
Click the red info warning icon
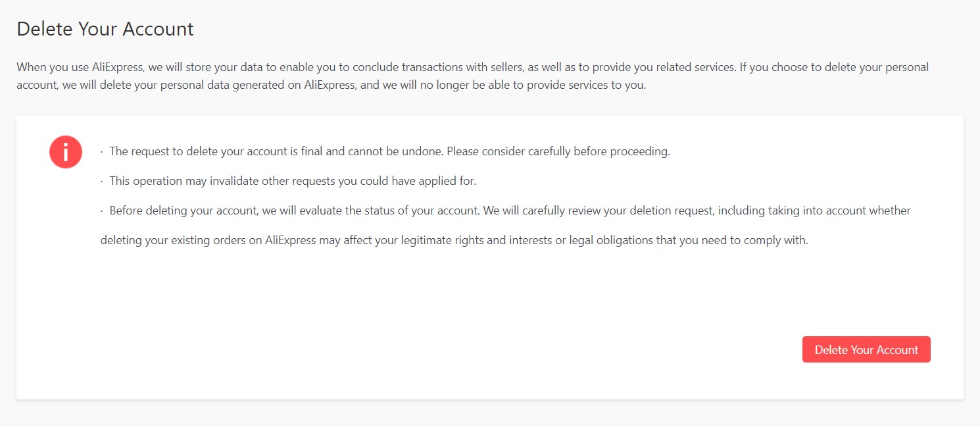click(65, 152)
